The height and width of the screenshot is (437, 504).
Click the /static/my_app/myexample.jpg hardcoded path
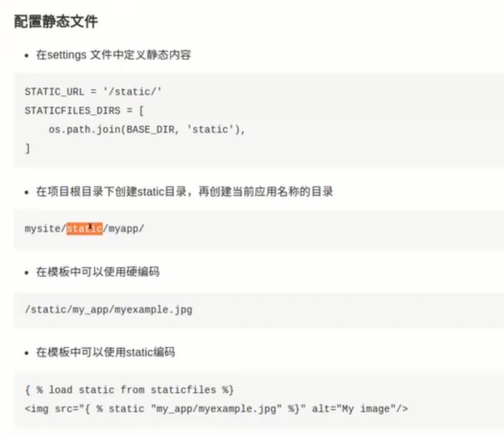pyautogui.click(x=108, y=309)
